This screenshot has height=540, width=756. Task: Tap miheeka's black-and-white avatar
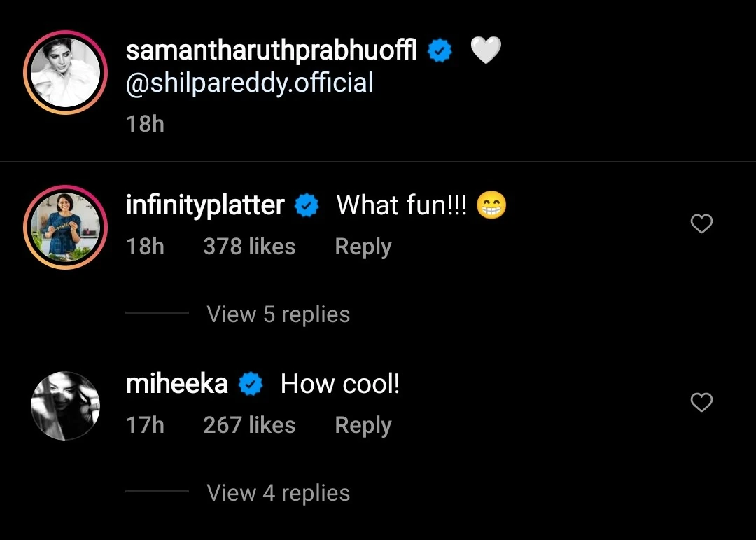tap(66, 406)
